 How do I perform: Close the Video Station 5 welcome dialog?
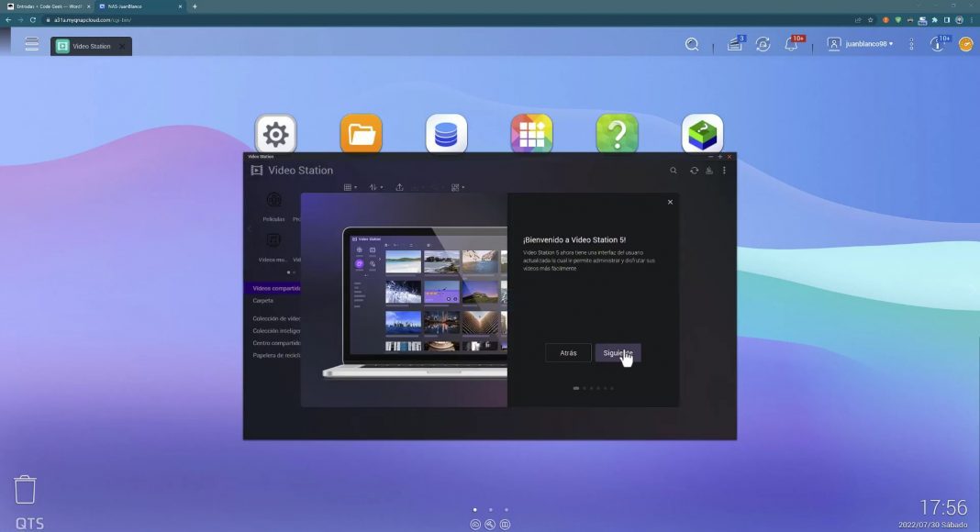(670, 202)
